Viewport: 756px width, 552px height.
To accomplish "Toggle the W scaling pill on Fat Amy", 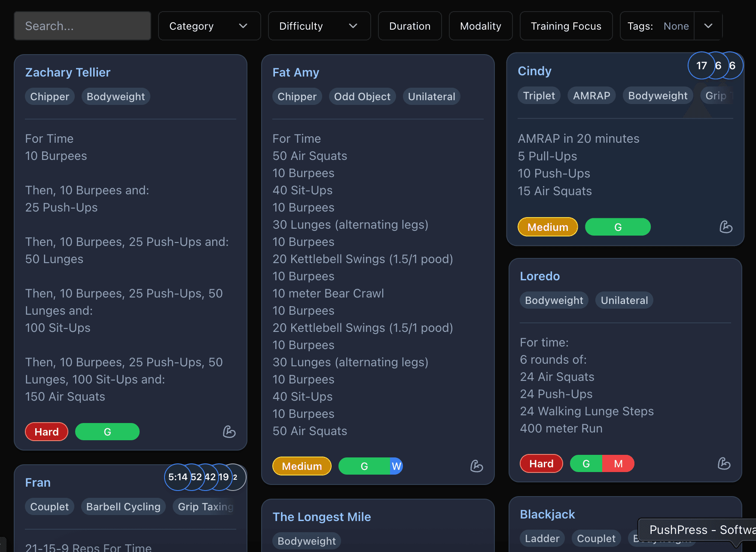I will pos(396,466).
